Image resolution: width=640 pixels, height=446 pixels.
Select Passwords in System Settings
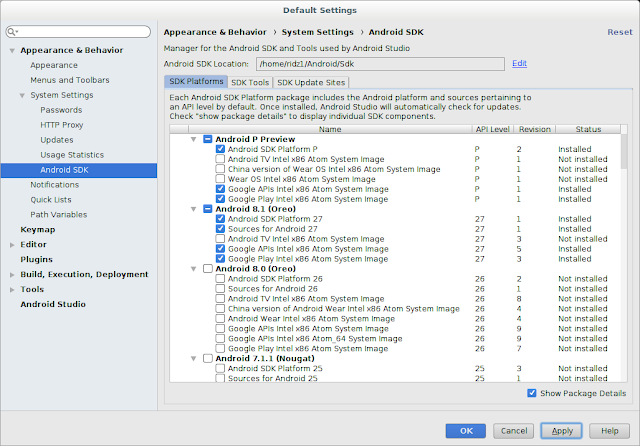pos(61,110)
